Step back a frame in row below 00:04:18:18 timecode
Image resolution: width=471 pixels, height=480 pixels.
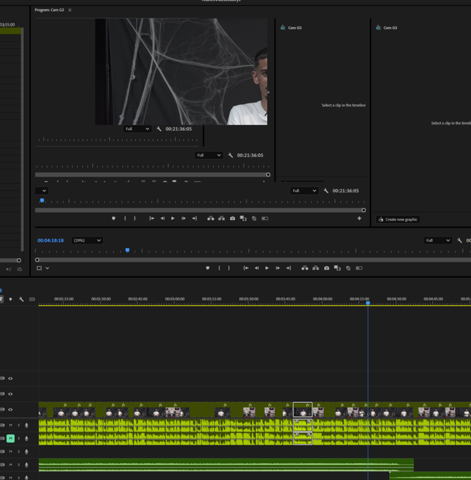point(257,268)
